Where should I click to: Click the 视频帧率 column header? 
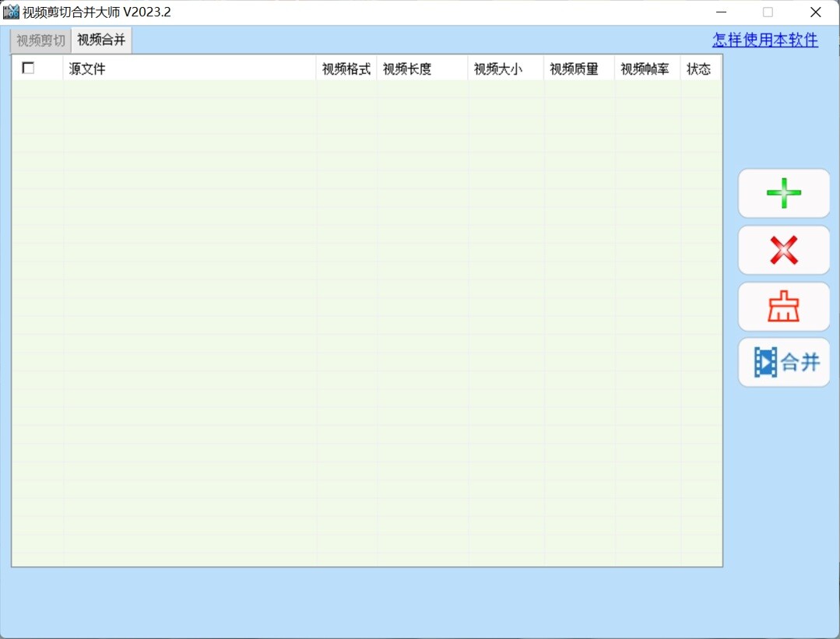pos(646,68)
